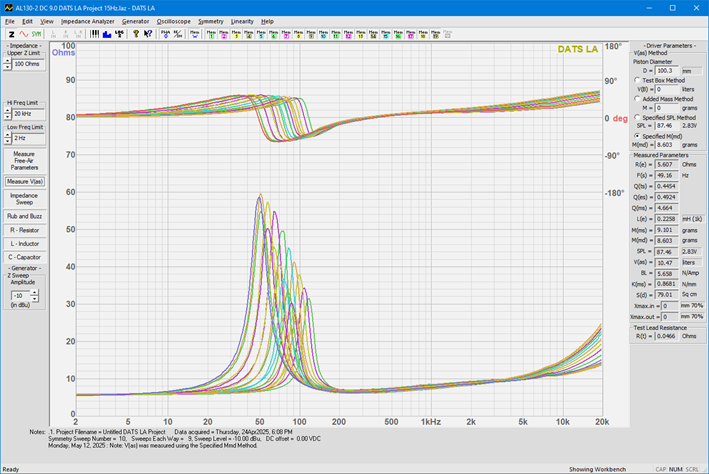Open the red sine wave generator icon
This screenshot has width=709, height=474.
pyautogui.click(x=24, y=34)
